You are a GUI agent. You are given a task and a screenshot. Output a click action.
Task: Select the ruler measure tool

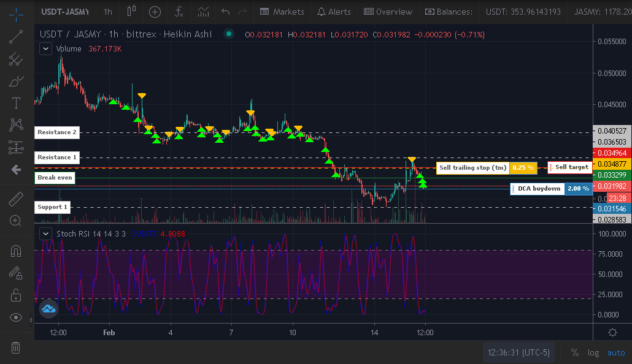[16, 199]
